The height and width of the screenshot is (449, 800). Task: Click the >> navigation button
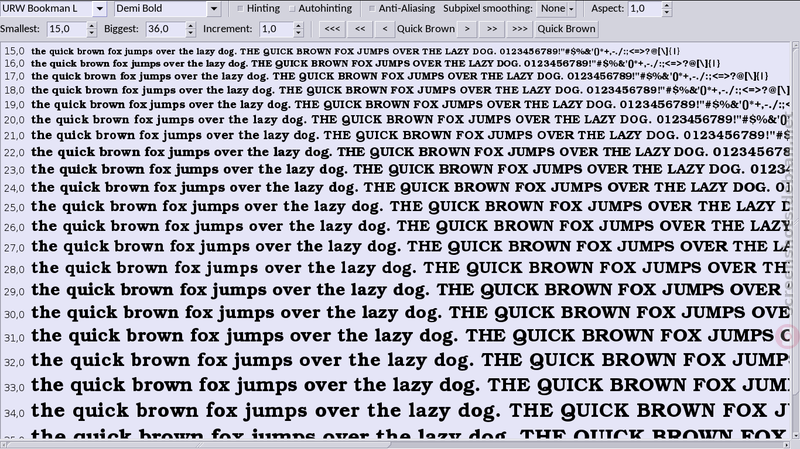(x=492, y=29)
